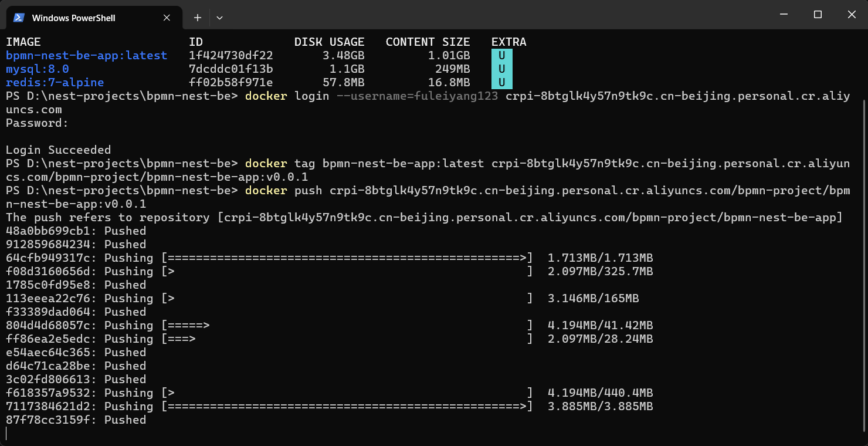Screen dimensions: 868x446
Task: Select mysql:8.0 image name
Action: (x=38, y=69)
